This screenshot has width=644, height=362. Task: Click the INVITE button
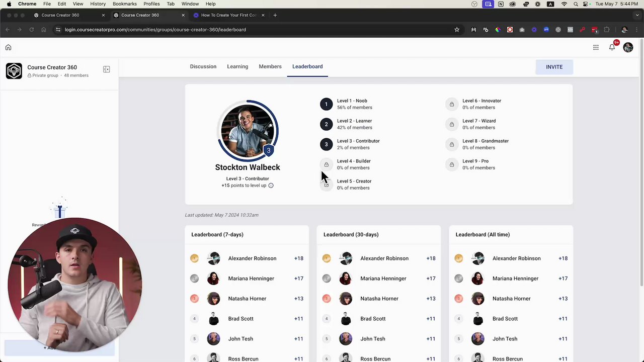554,67
